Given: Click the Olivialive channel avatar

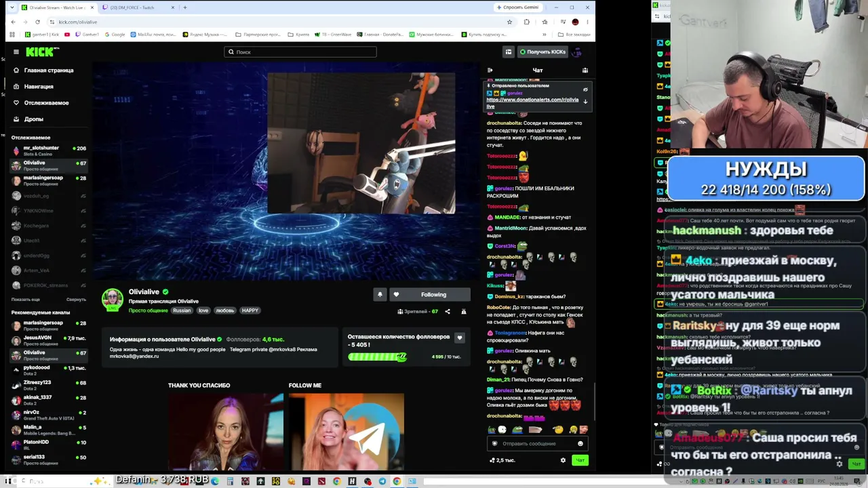Looking at the screenshot, I should (113, 300).
